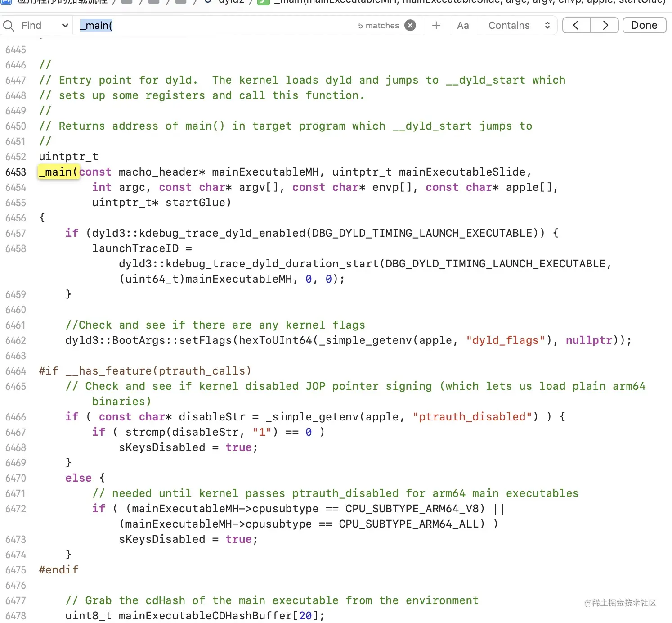Click '#if __has_feature(ptrauth_calls)' directive

[x=145, y=371]
